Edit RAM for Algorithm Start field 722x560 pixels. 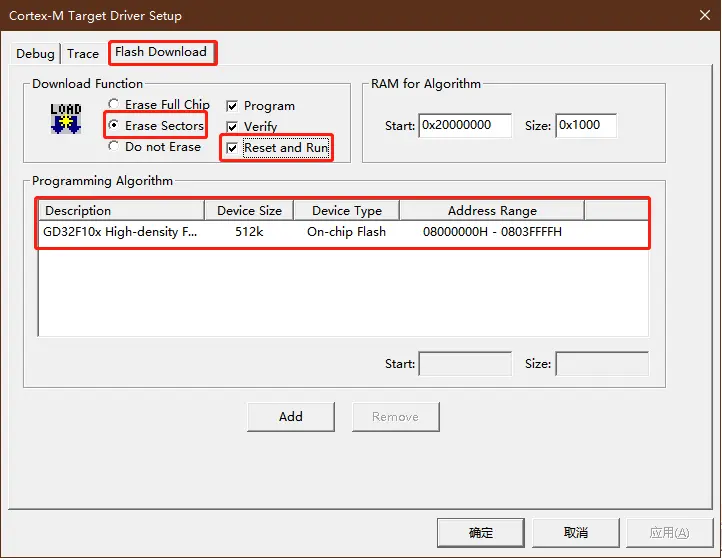[465, 125]
